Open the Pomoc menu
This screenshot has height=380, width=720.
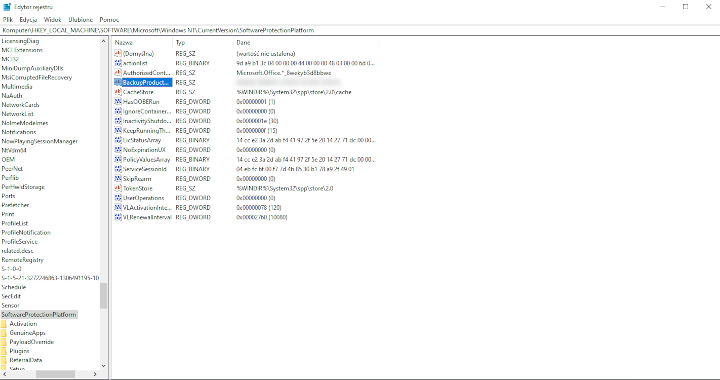point(109,20)
